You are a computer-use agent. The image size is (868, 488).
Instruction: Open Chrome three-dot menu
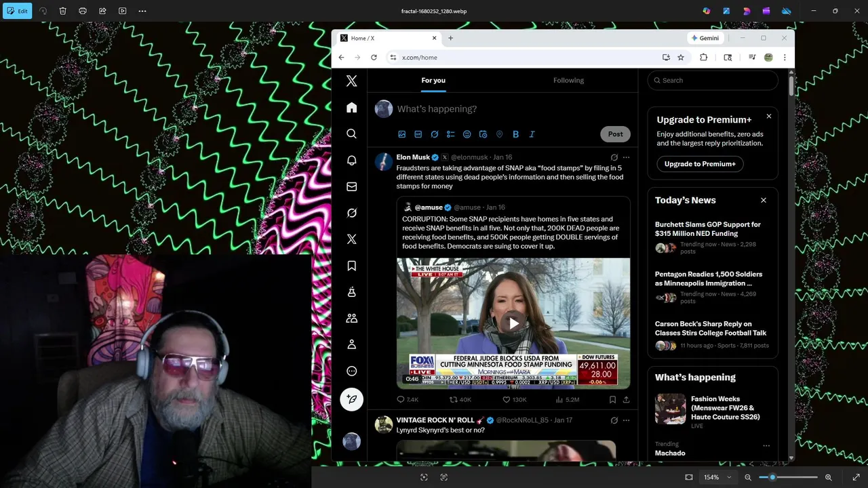coord(785,58)
